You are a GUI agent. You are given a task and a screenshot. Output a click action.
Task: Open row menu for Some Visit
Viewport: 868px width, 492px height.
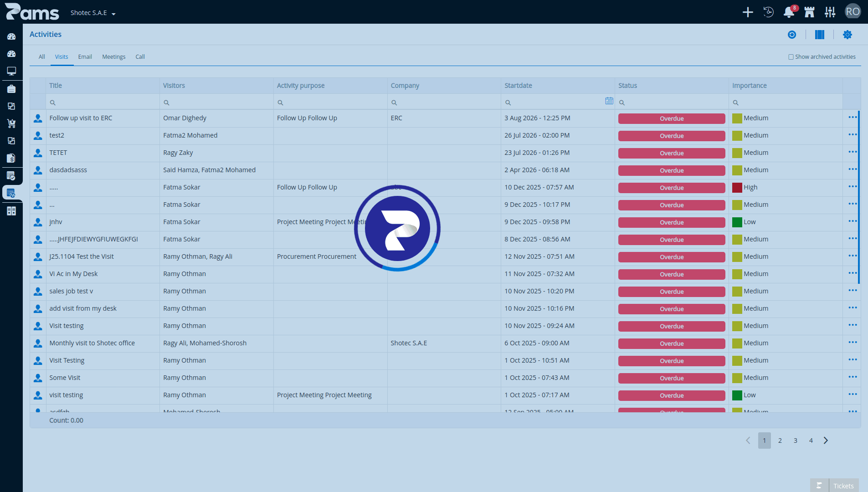pyautogui.click(x=853, y=377)
